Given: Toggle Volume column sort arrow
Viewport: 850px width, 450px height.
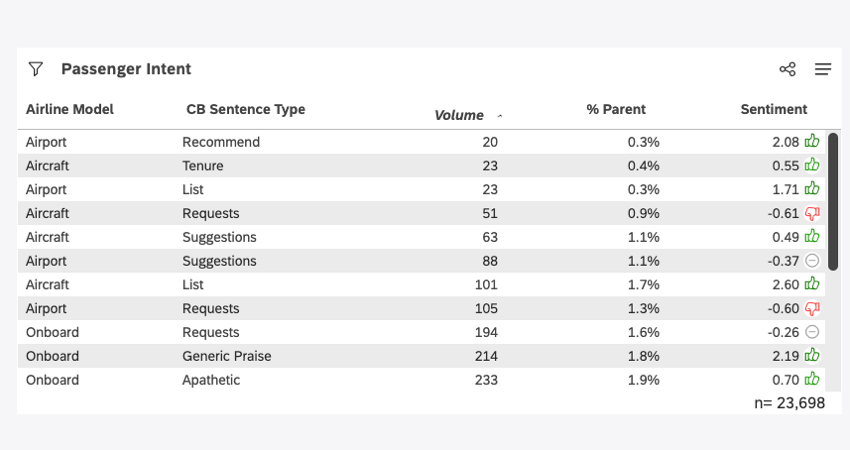Looking at the screenshot, I should click(x=500, y=116).
